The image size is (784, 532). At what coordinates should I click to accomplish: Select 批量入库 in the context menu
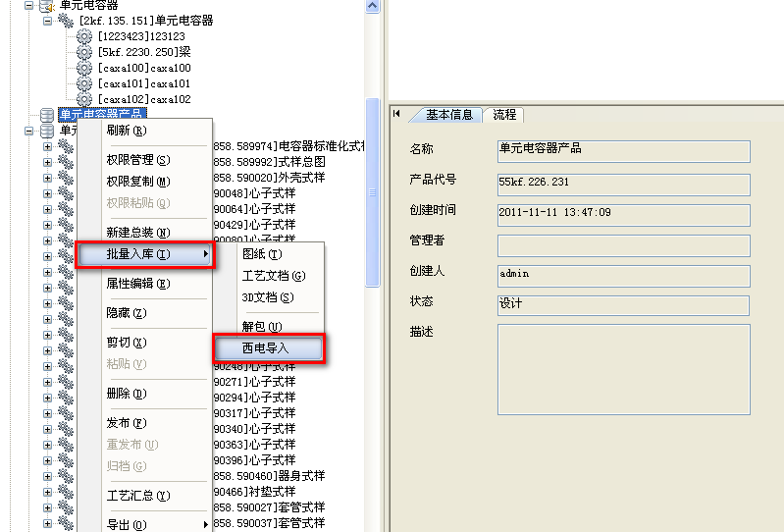point(144,254)
